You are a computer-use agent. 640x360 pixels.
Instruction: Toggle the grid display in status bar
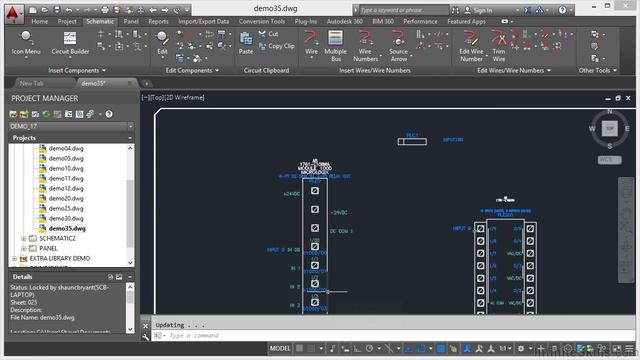point(300,349)
